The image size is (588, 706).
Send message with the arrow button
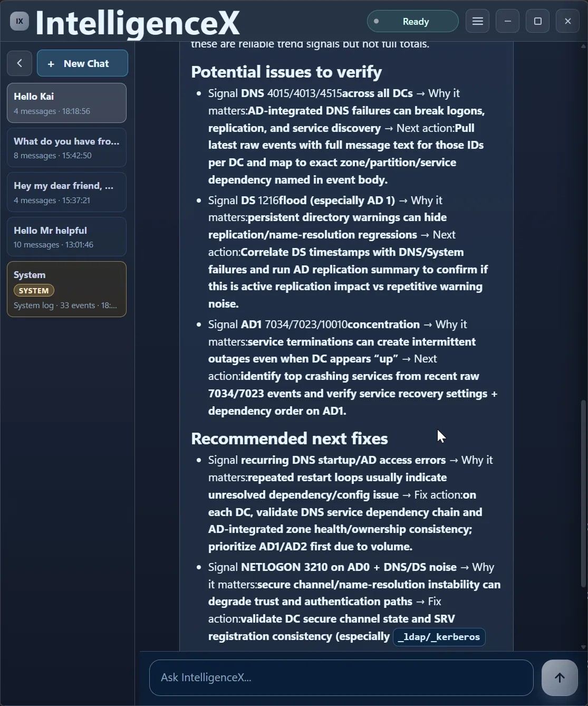[x=560, y=678]
